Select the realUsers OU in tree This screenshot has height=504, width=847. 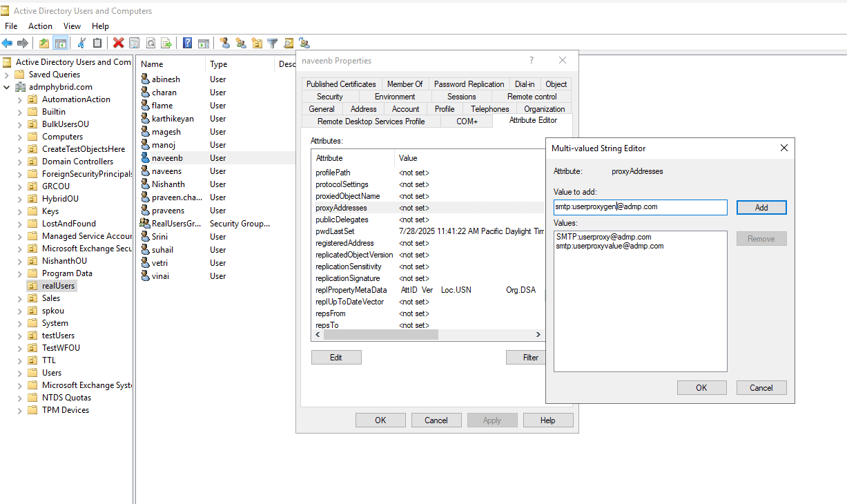(x=58, y=286)
